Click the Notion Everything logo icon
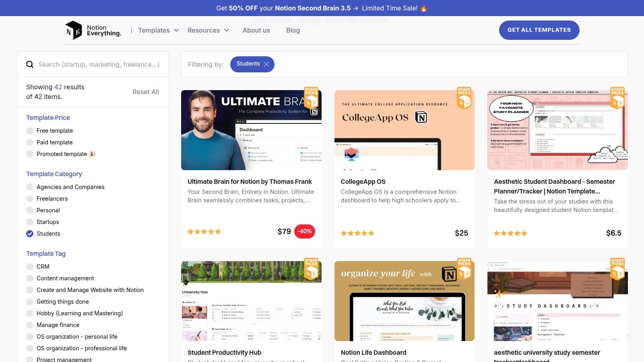 [x=74, y=30]
